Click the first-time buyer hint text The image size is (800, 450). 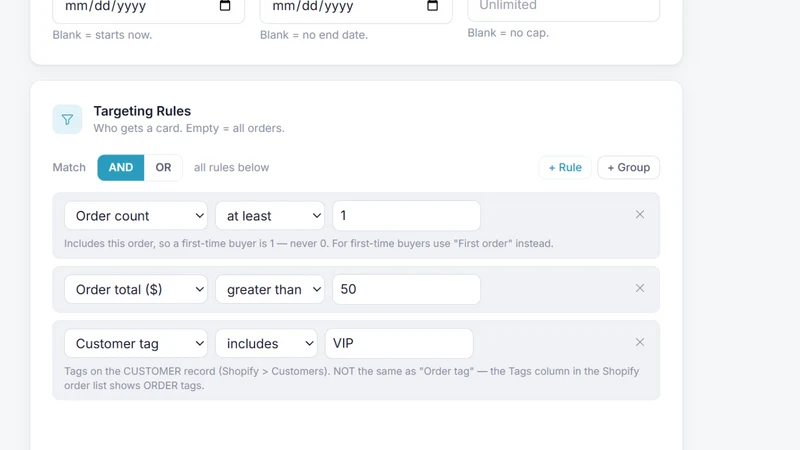tap(309, 243)
